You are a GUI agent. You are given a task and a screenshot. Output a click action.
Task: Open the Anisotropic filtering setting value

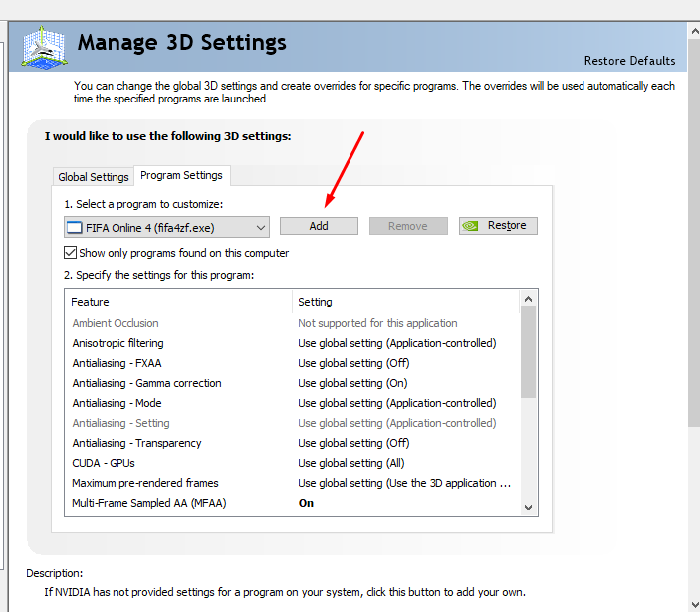[x=396, y=343]
